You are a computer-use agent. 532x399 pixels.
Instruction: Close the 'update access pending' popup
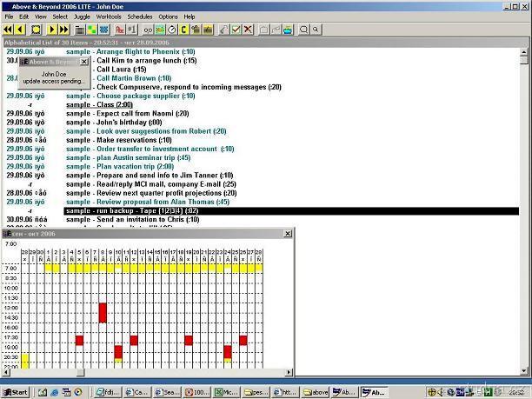(x=84, y=62)
